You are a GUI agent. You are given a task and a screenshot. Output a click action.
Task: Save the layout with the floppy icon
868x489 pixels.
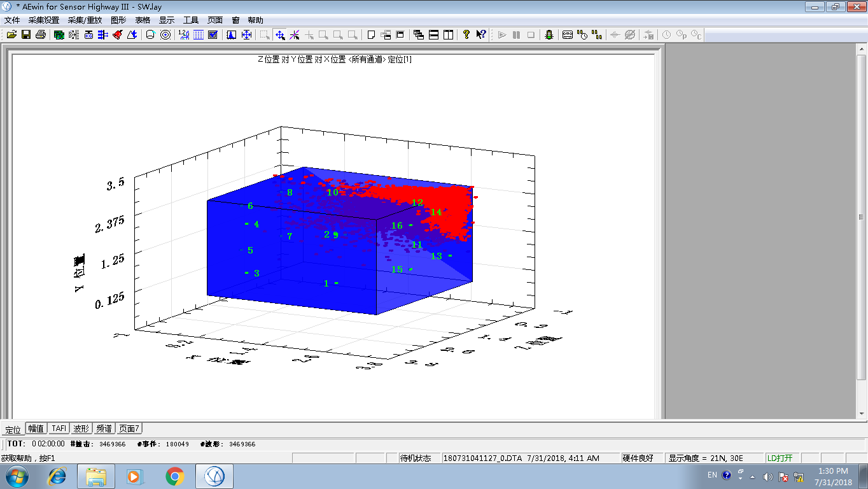25,34
